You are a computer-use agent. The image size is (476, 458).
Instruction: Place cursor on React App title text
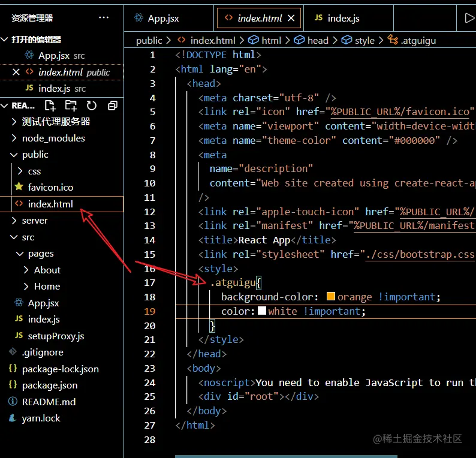point(264,240)
